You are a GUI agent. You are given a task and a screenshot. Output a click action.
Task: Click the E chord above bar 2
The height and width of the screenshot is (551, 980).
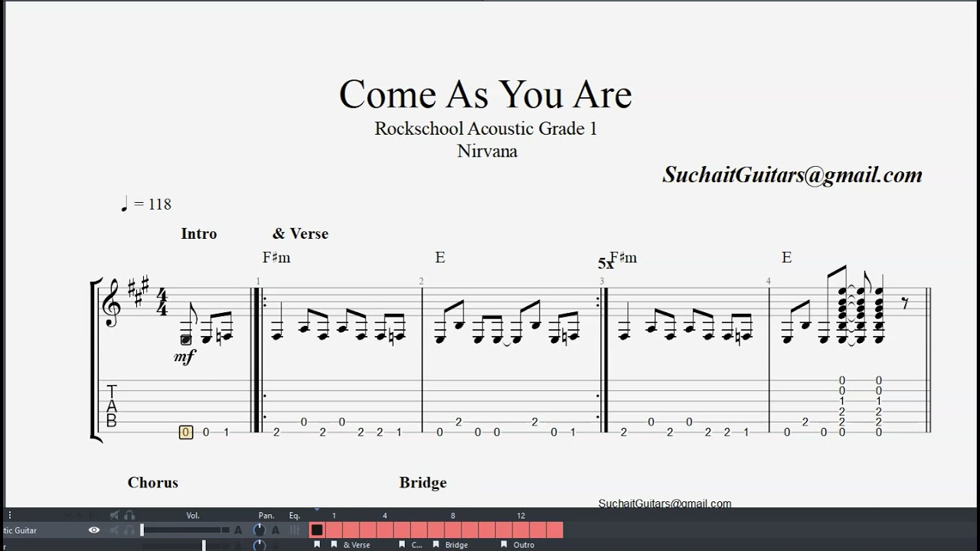pyautogui.click(x=440, y=258)
